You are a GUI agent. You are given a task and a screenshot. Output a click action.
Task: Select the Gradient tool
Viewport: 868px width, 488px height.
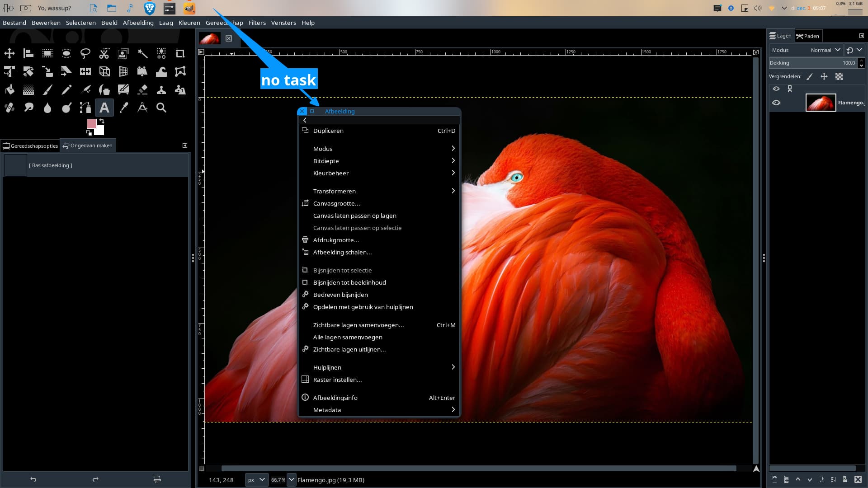pyautogui.click(x=28, y=89)
